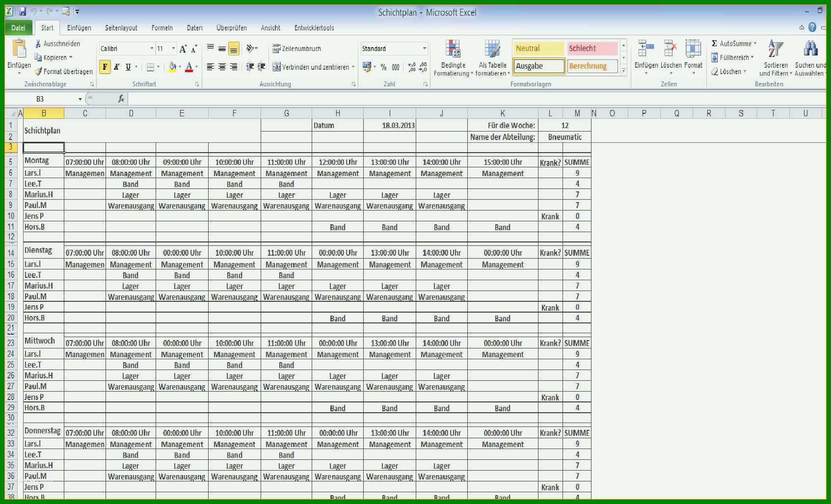Click column header K
Screen dimensions: 831x504
(x=503, y=113)
